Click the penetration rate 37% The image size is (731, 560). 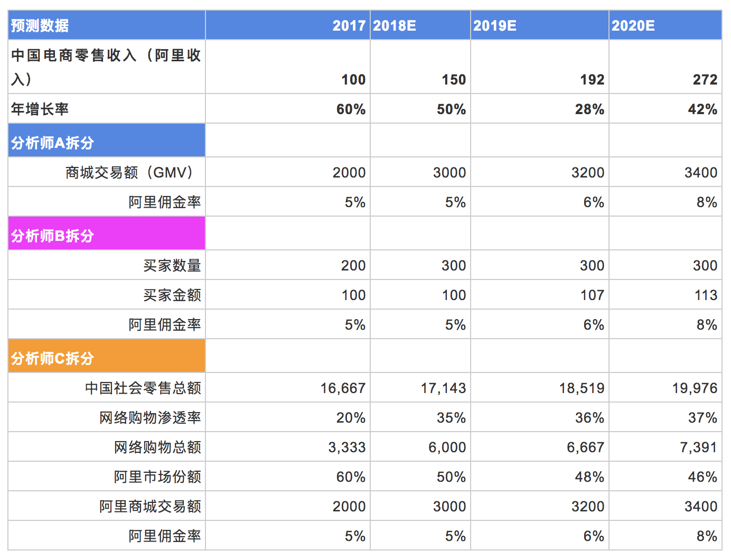click(702, 418)
